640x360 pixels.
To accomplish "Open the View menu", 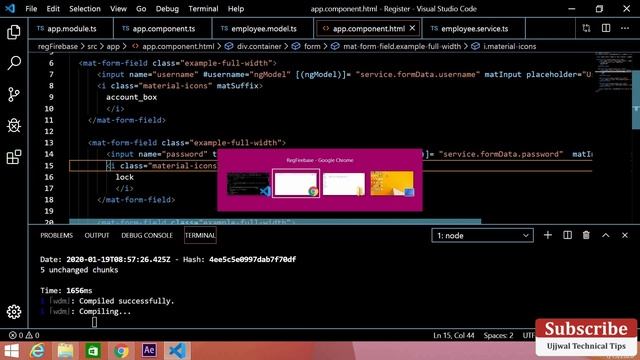I will 118,9.
